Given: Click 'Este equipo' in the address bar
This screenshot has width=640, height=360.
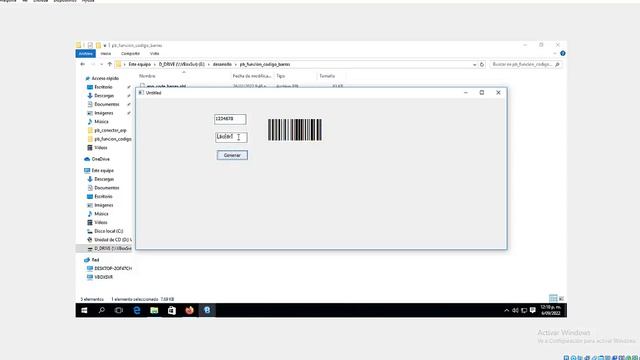Looking at the screenshot, I should (140, 64).
